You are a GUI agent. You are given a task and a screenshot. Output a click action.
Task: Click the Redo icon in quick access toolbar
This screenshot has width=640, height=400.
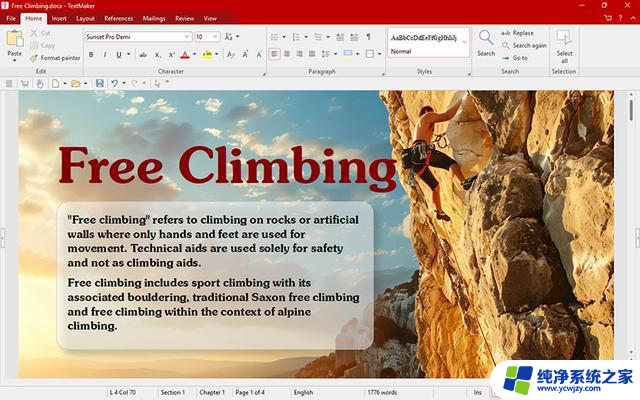(134, 84)
